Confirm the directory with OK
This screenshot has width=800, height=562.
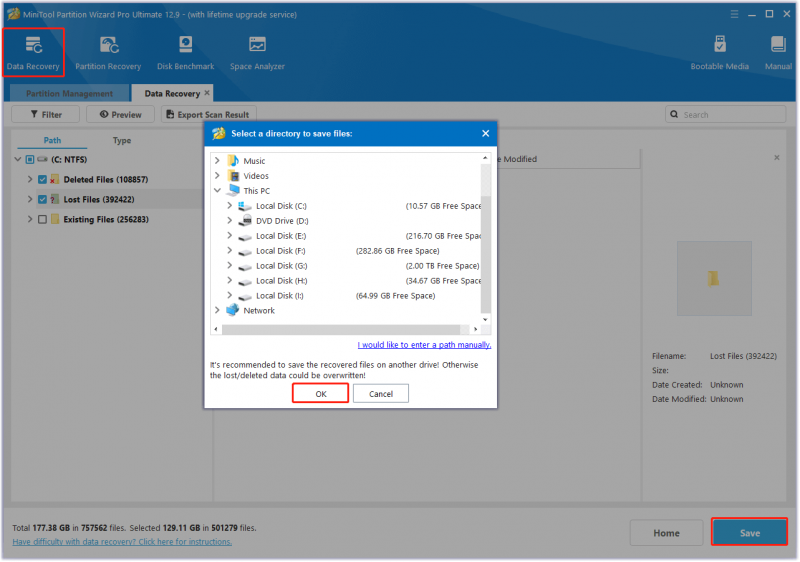[320, 394]
